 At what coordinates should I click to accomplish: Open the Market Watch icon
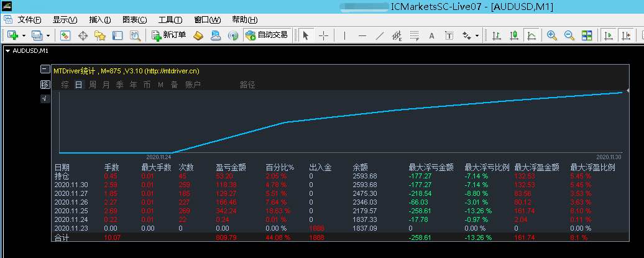(65, 35)
